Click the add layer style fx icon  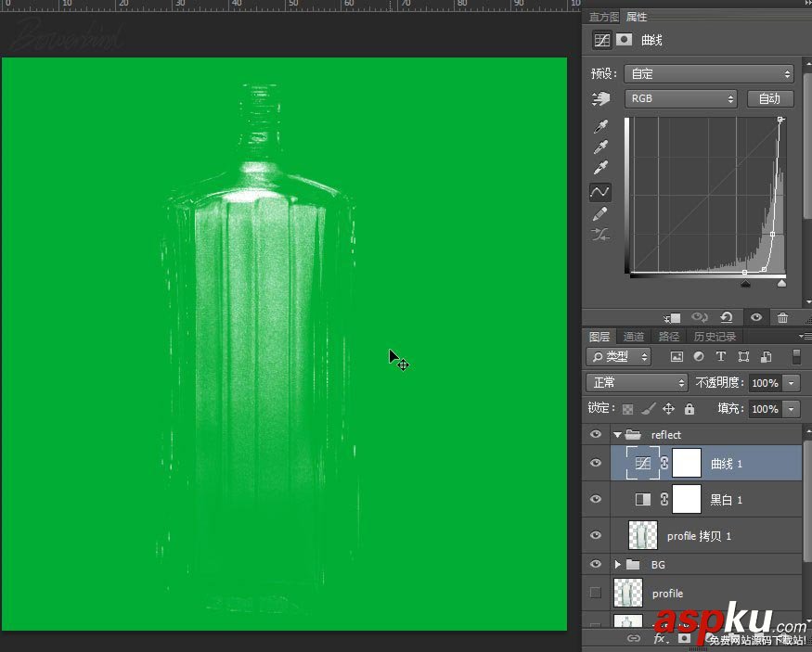[659, 639]
